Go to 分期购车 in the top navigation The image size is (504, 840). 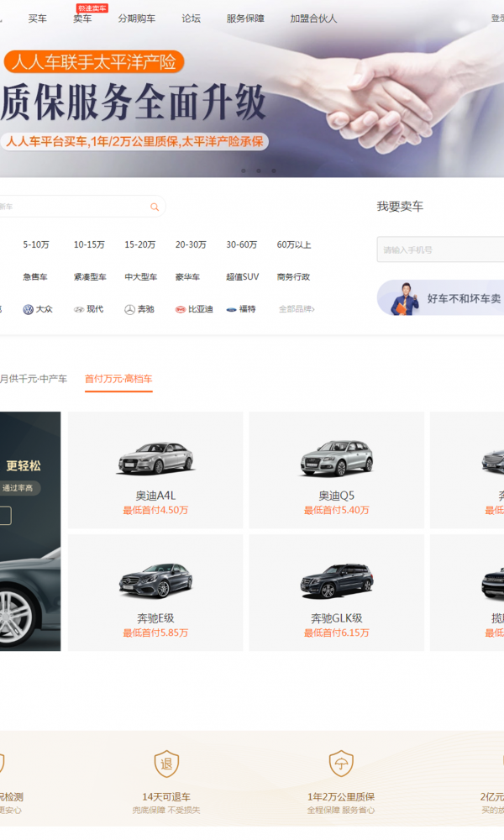(136, 18)
